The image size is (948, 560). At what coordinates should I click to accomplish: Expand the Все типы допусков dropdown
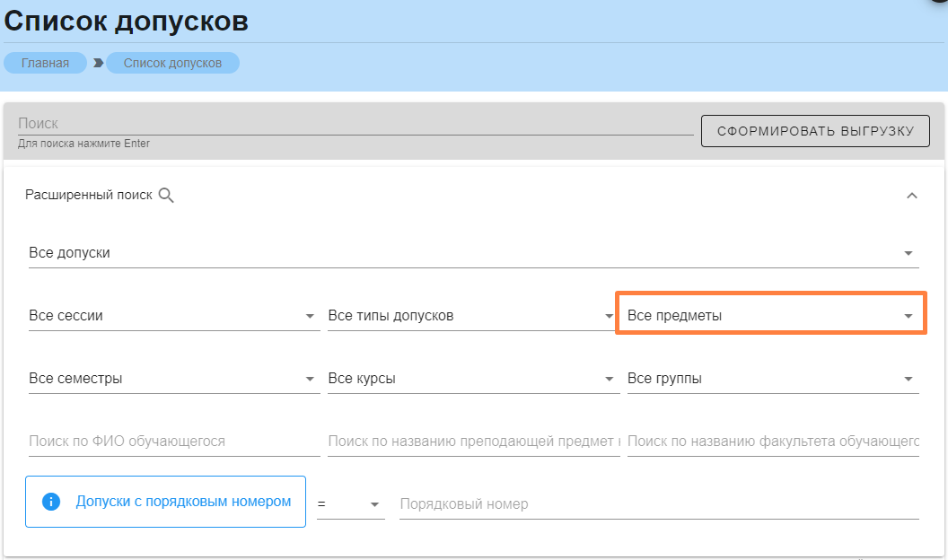(x=472, y=316)
